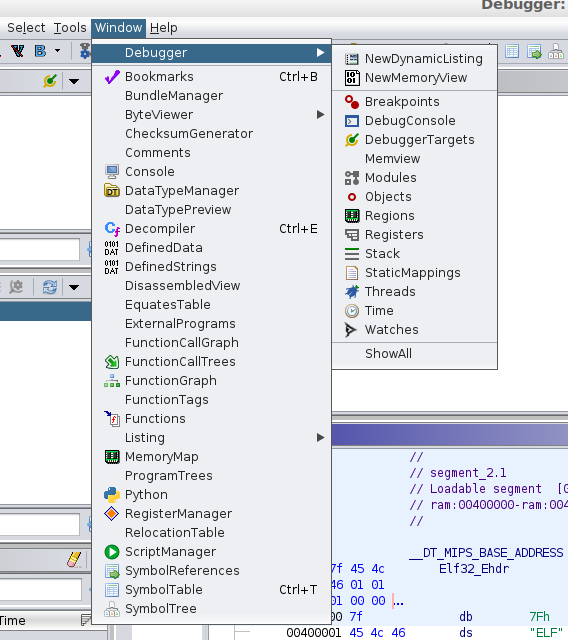Screen dimensions: 568x640
Task: Click the NewMemoryView option
Action: 415,78
